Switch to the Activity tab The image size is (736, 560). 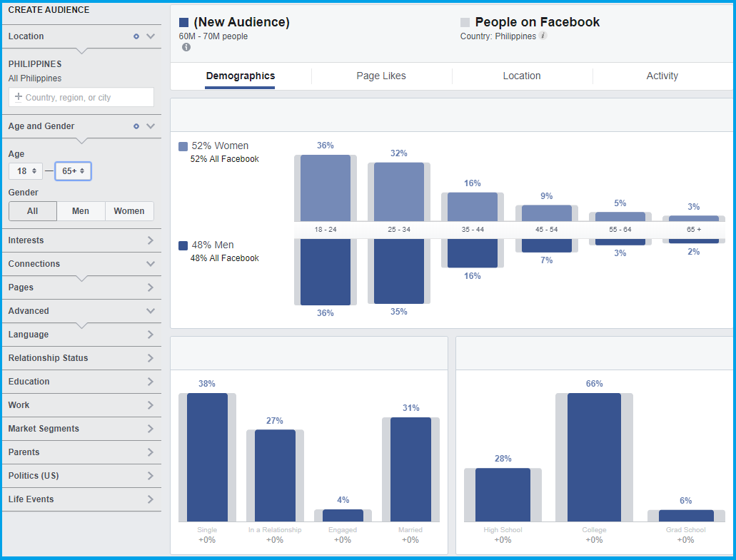pos(662,76)
